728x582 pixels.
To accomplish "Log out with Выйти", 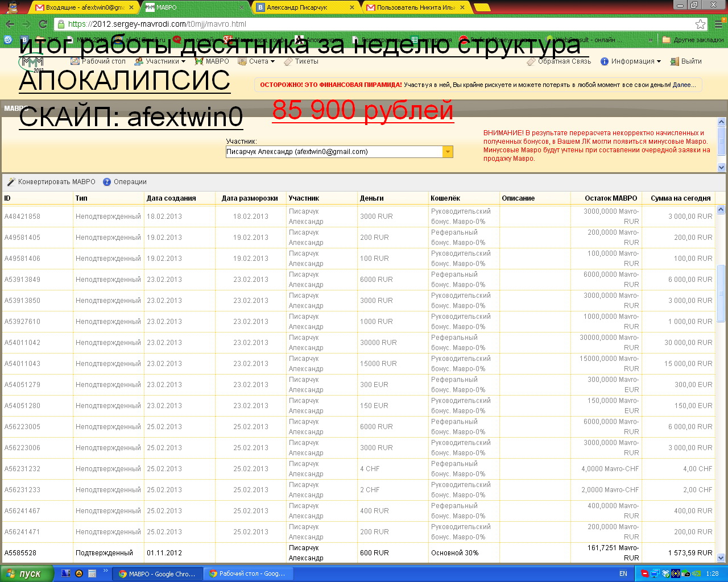I will click(686, 61).
